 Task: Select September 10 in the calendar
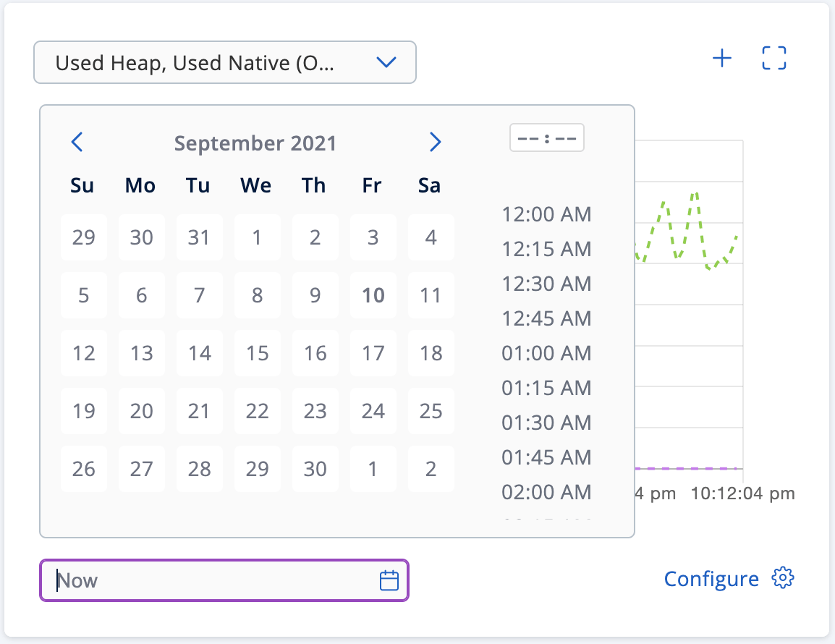tap(373, 295)
